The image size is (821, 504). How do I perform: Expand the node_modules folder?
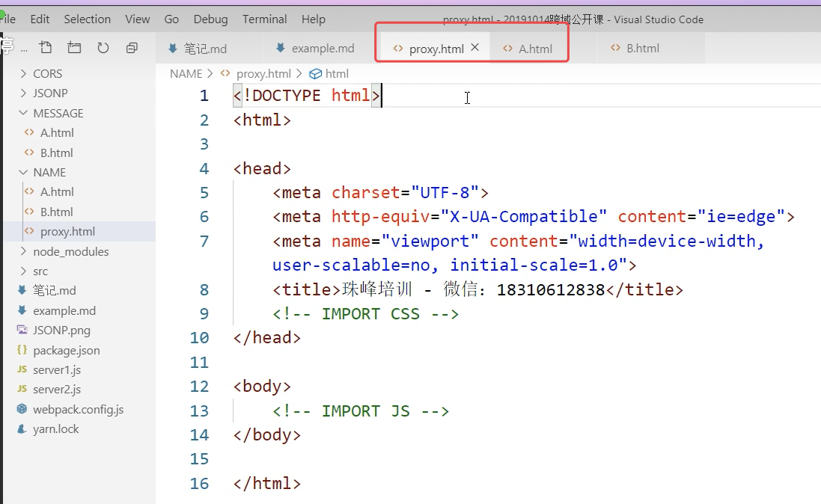(x=79, y=252)
